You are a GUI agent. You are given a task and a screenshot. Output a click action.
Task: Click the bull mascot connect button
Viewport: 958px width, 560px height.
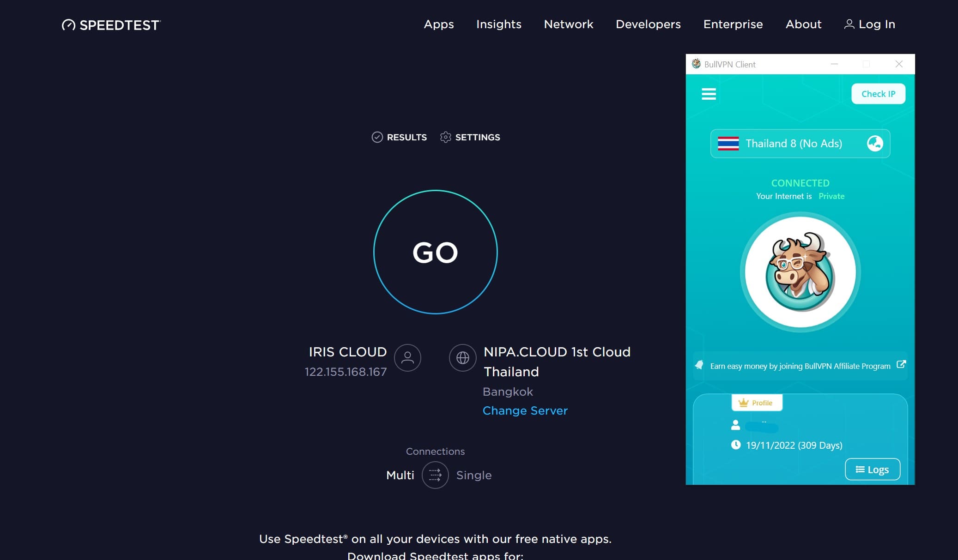(800, 272)
